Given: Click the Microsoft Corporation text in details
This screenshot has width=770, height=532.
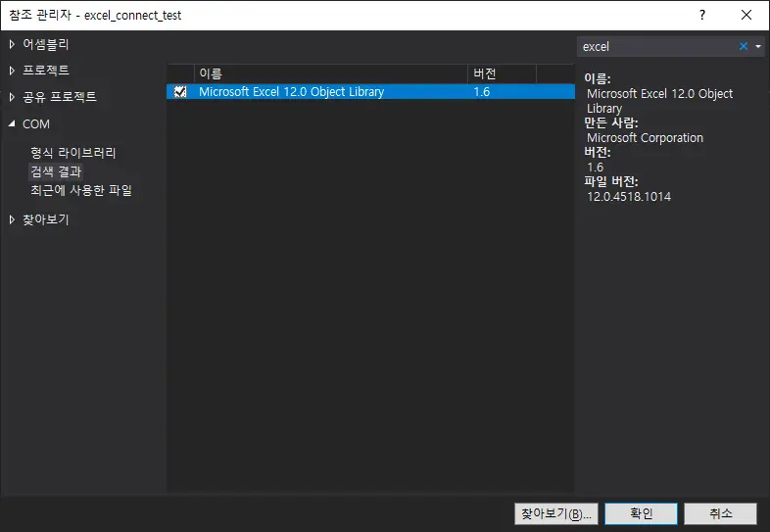Looking at the screenshot, I should (645, 138).
